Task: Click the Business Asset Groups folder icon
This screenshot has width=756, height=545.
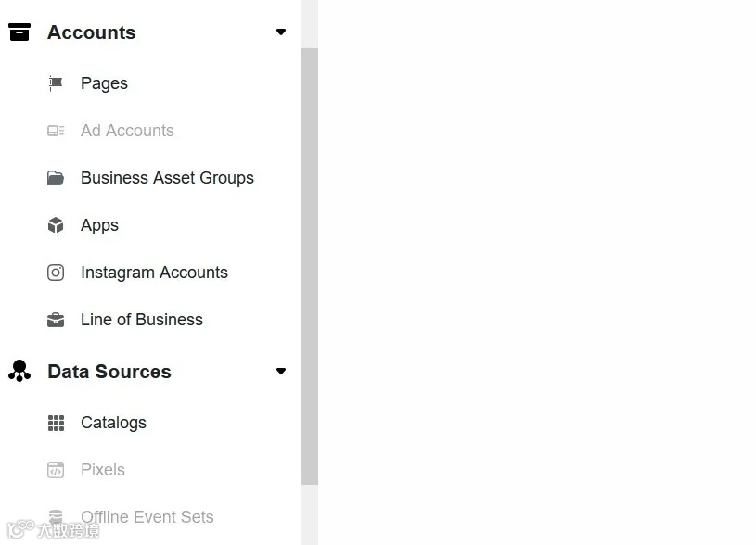Action: click(56, 178)
